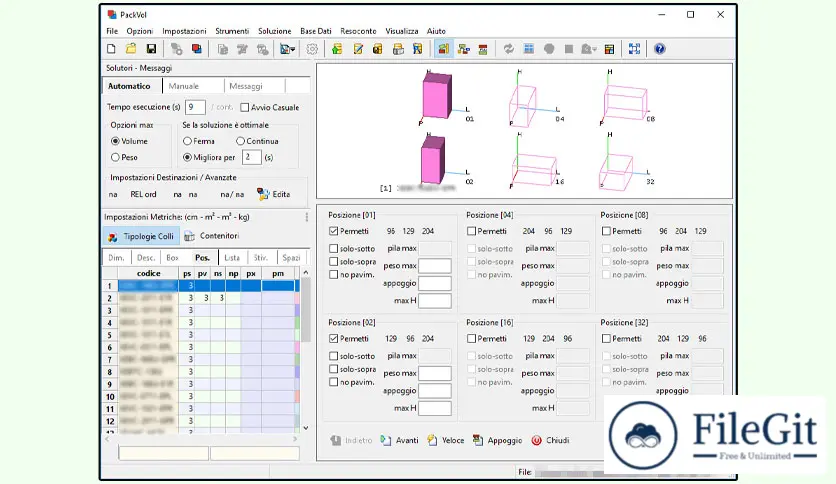
Task: Open the Strumenti menu
Action: point(232,31)
